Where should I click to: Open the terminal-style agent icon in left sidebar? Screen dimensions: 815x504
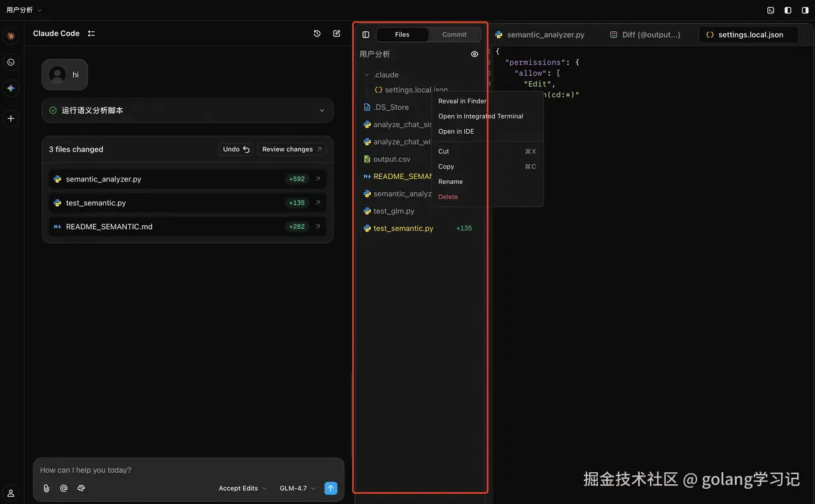[11, 62]
